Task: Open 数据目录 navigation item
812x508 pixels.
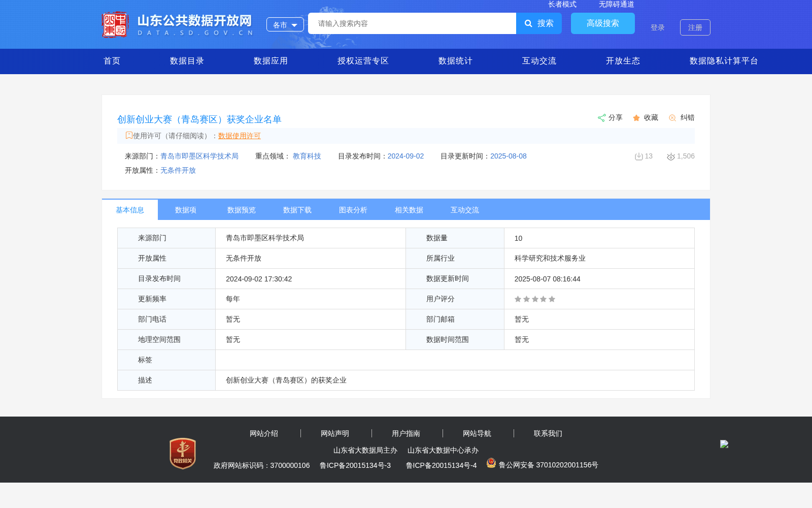Action: coord(187,61)
